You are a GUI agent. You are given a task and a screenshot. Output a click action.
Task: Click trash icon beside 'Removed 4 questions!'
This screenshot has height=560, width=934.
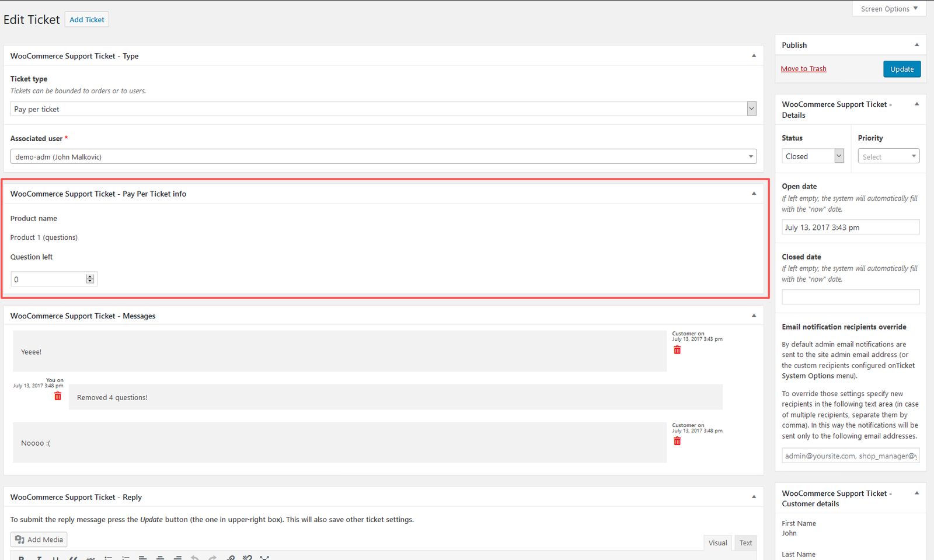[x=58, y=396]
